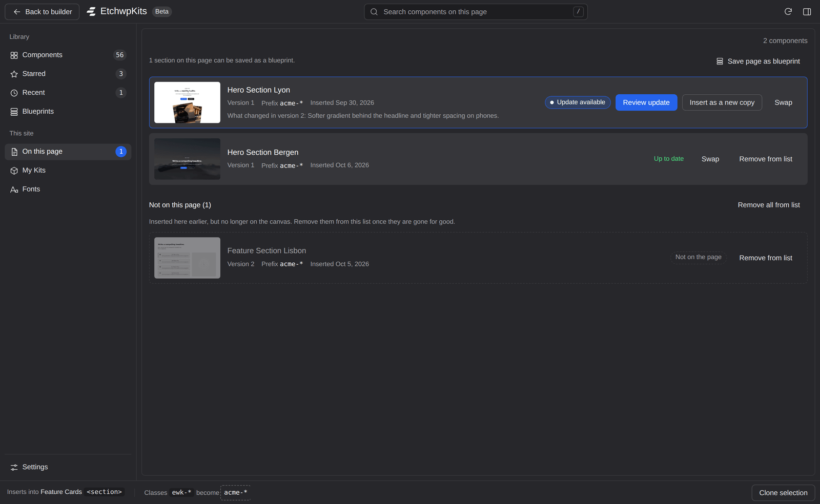Click the blueprint icon beside Save page
The image size is (820, 504).
pos(720,61)
